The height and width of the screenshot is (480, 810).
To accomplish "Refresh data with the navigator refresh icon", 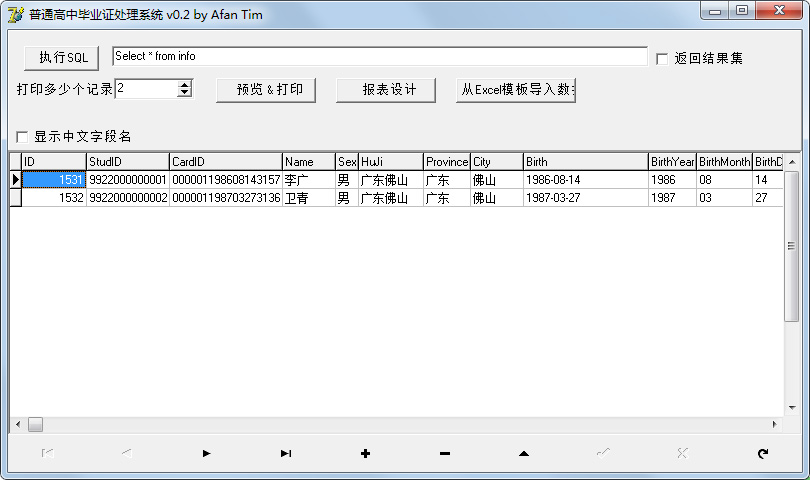I will point(762,453).
